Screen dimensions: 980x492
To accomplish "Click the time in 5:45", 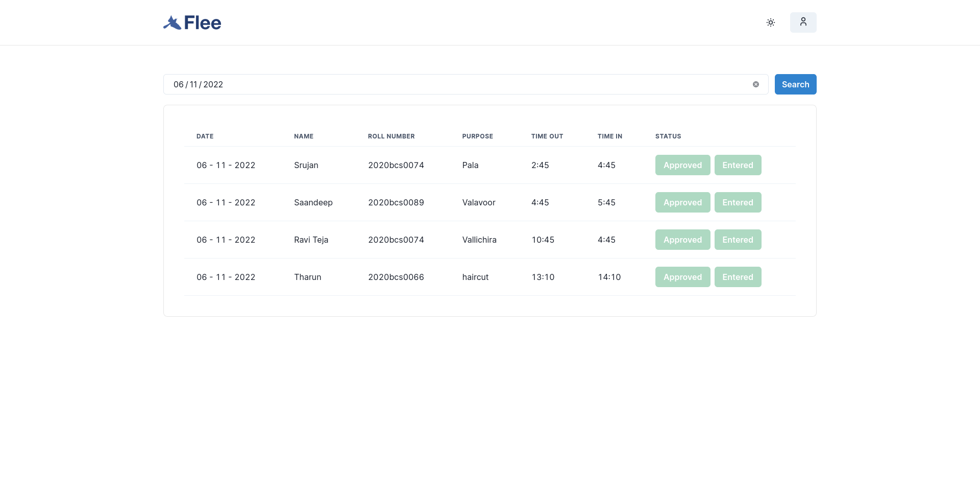I will (606, 202).
